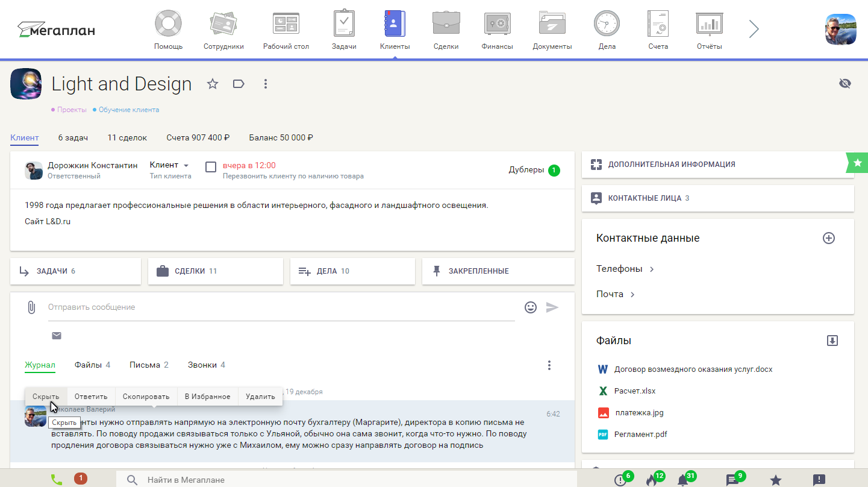Add Light and Design to favorites star
Screen dimensions: 868x487
click(212, 84)
